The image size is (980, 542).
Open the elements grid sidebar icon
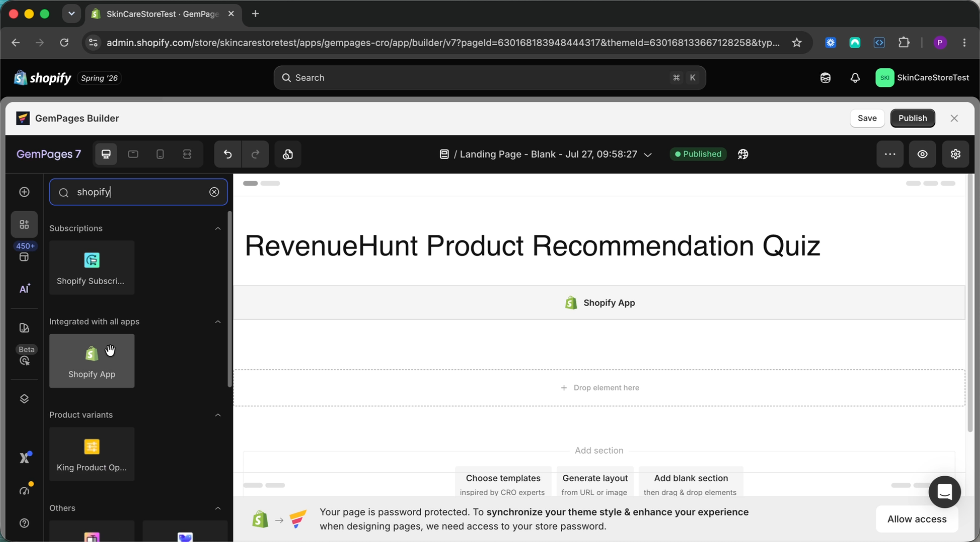[x=24, y=224]
